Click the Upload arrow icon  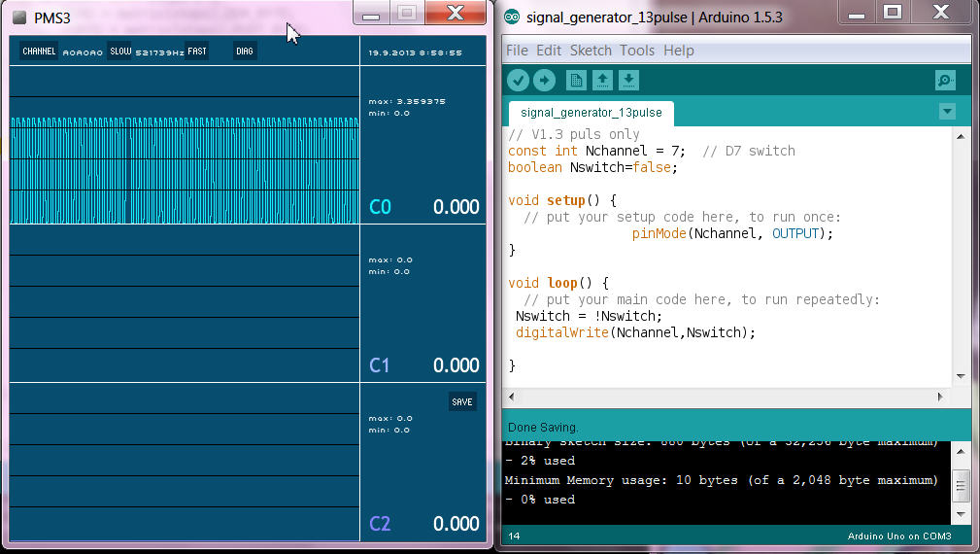[545, 81]
